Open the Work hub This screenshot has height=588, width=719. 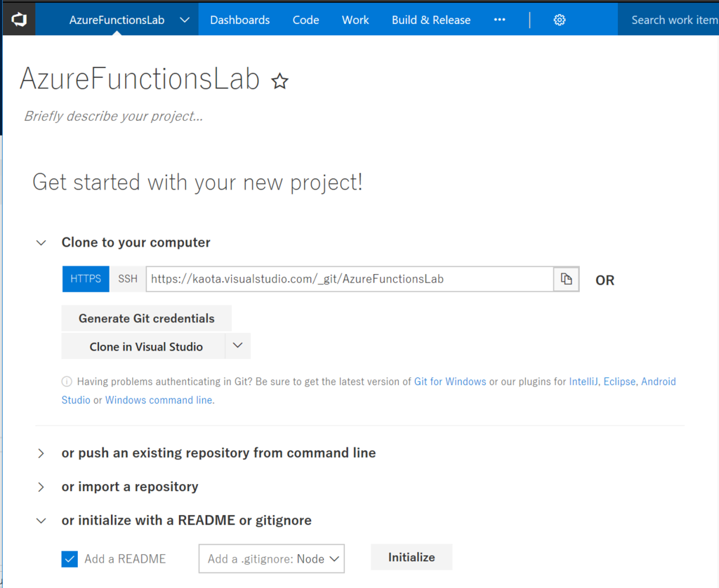pos(355,20)
